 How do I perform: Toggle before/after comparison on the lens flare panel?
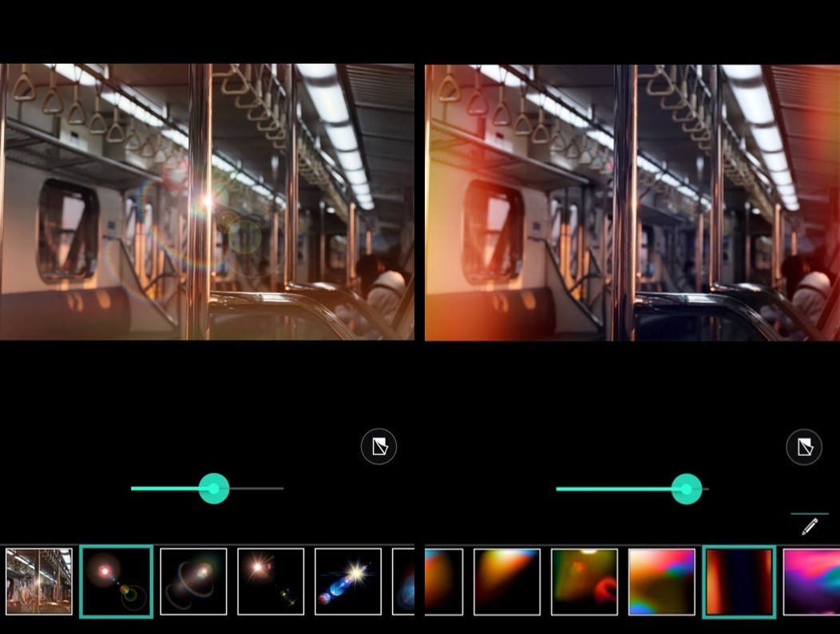378,446
